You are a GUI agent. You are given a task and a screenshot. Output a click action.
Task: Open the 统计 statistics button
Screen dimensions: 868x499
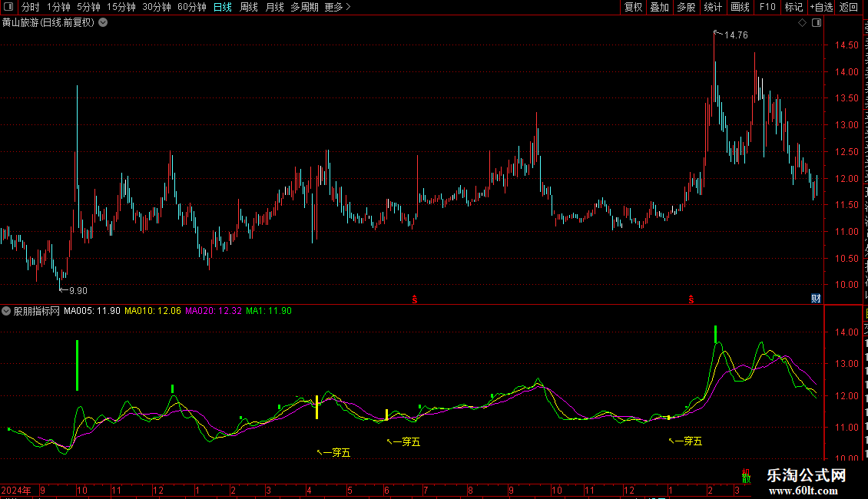click(x=712, y=7)
